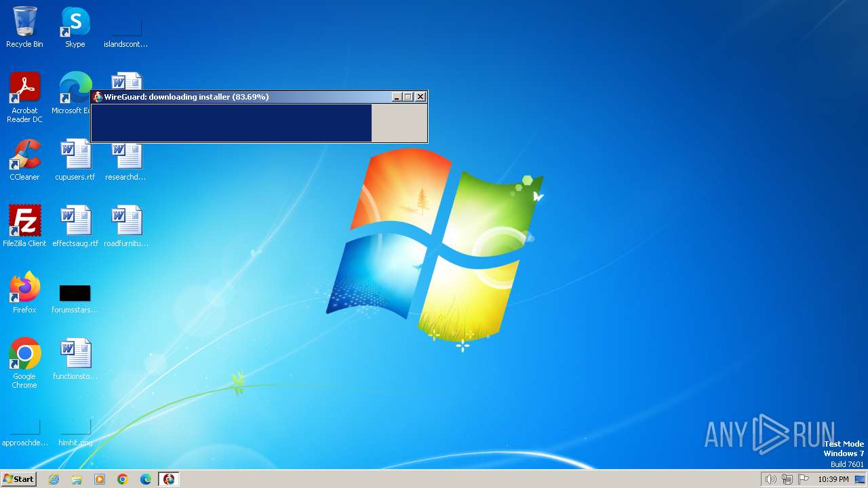Launch Firefox from the desktop

(24, 293)
